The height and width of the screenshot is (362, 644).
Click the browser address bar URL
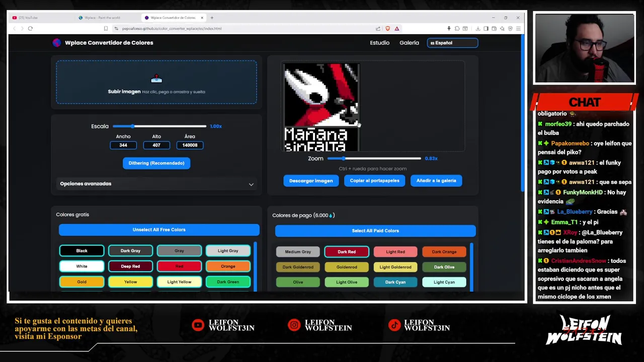(172, 29)
